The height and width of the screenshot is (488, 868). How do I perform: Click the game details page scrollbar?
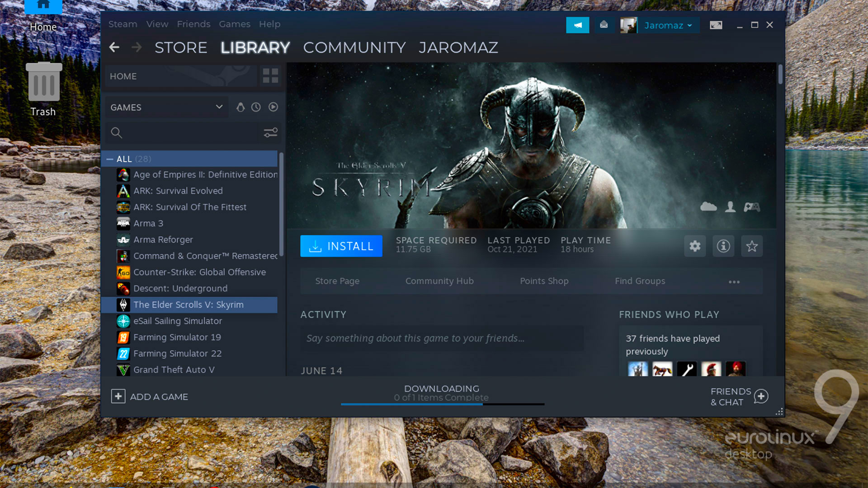[x=780, y=74]
